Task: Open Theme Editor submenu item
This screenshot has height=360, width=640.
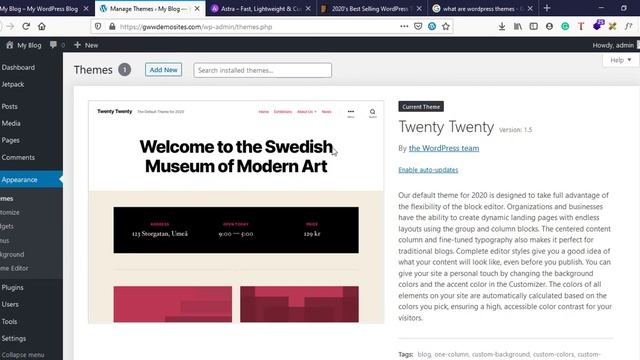Action: pos(14,268)
